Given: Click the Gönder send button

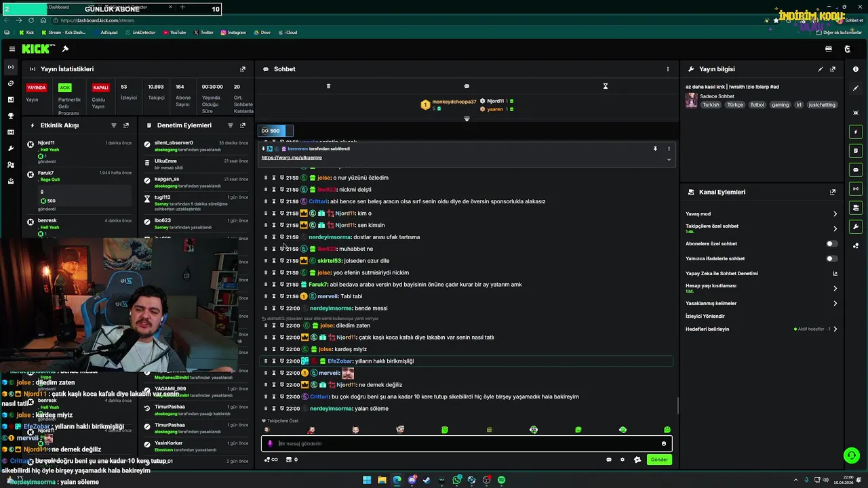Looking at the screenshot, I should 659,460.
